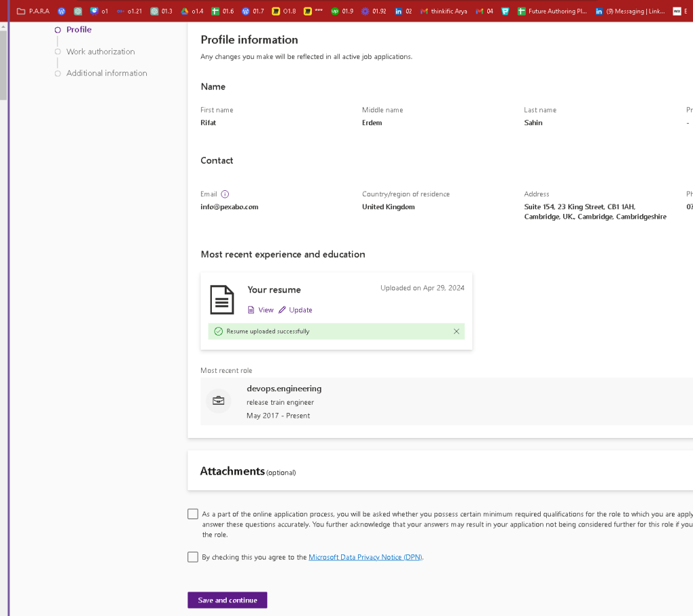Open the ChatGPT bookmark beside the WordPress icon
693x616 pixels.
(78, 11)
